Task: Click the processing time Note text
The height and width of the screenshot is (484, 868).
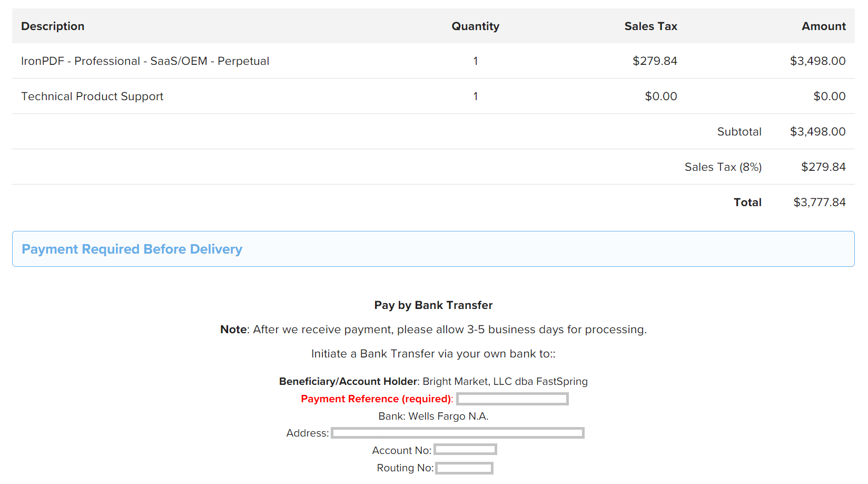Action: [433, 330]
